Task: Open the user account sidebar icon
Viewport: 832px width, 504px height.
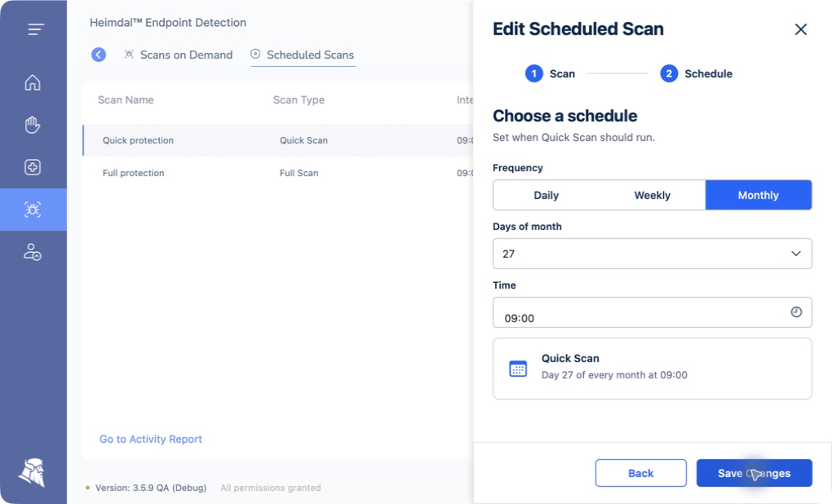Action: [x=33, y=252]
